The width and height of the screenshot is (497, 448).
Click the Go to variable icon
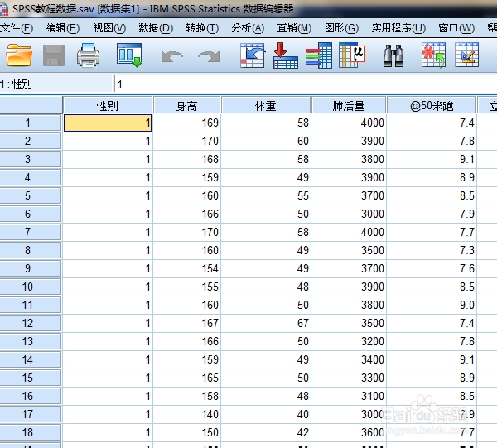(x=286, y=55)
